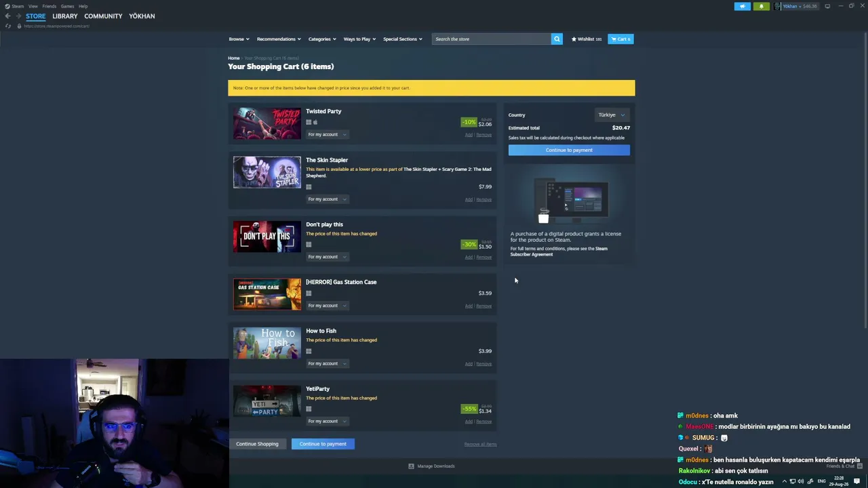
Task: Click the ENG language indicator in taskbar
Action: [x=822, y=481]
